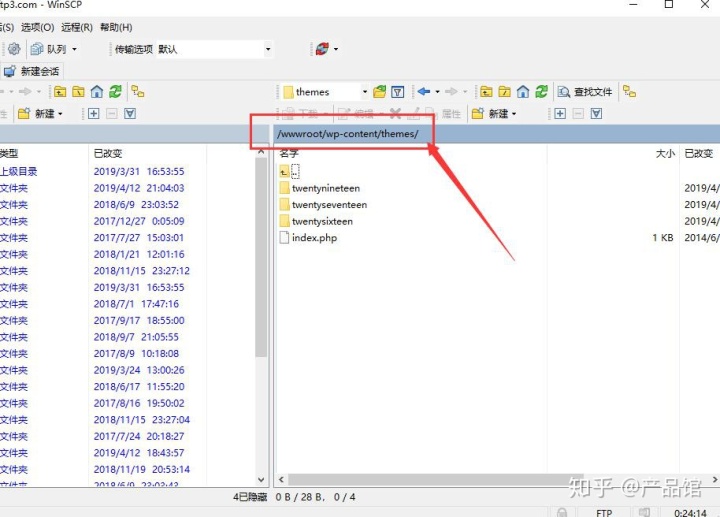
Task: Click the Properties (属性) button
Action: (x=445, y=113)
